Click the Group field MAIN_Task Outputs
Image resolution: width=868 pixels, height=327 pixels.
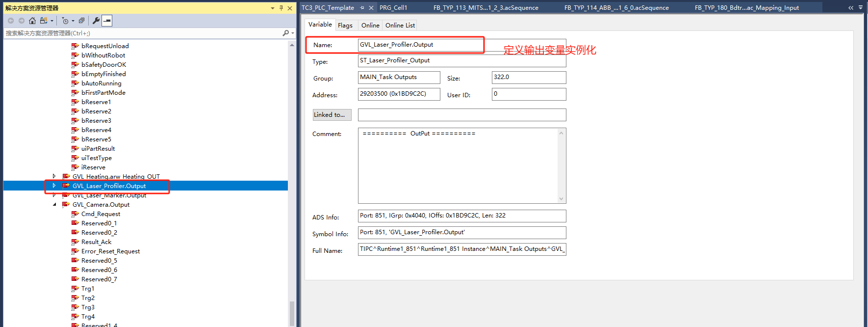pyautogui.click(x=399, y=78)
